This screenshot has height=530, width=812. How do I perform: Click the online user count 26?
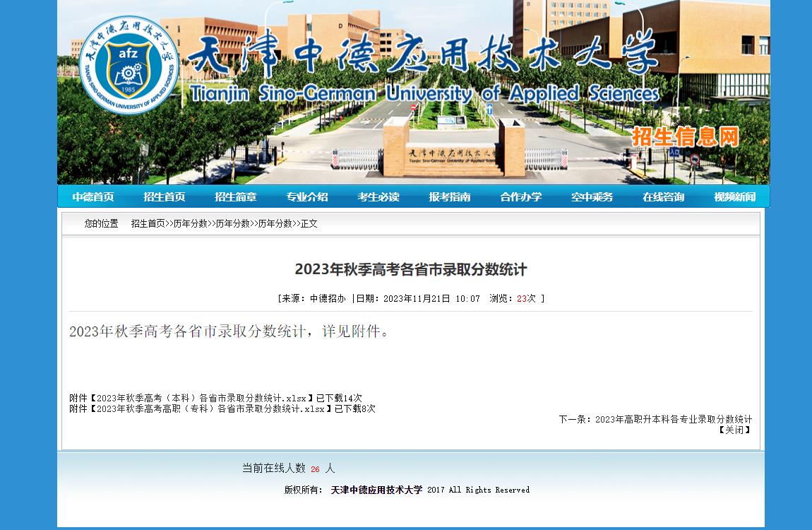(316, 469)
